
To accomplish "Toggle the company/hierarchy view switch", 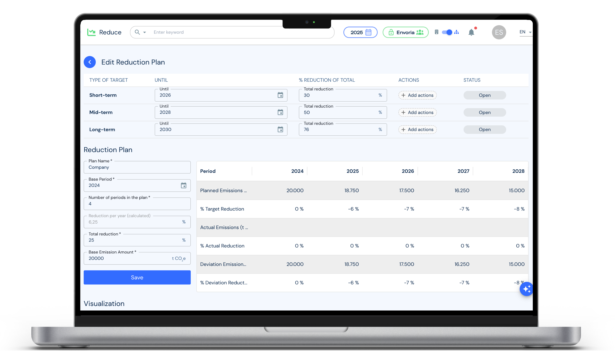I will coord(447,32).
